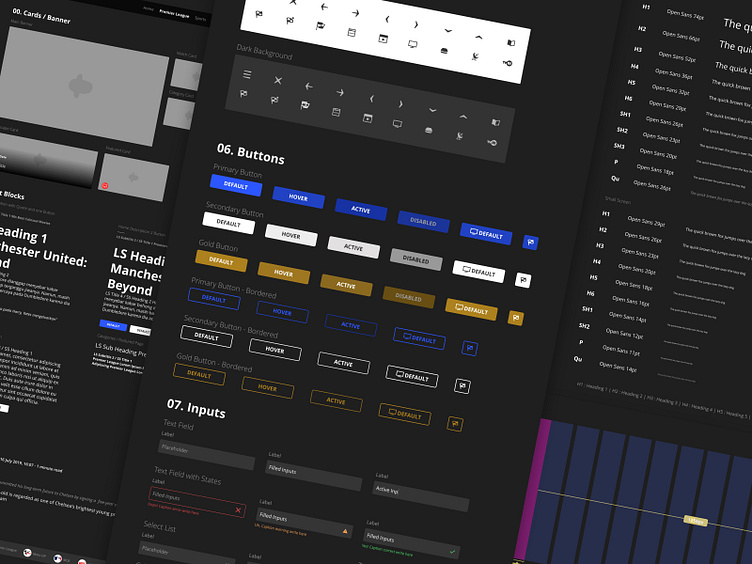Screen dimensions: 752x564
Task: Click the Open Sans 32pt typography row
Action: pos(670,89)
